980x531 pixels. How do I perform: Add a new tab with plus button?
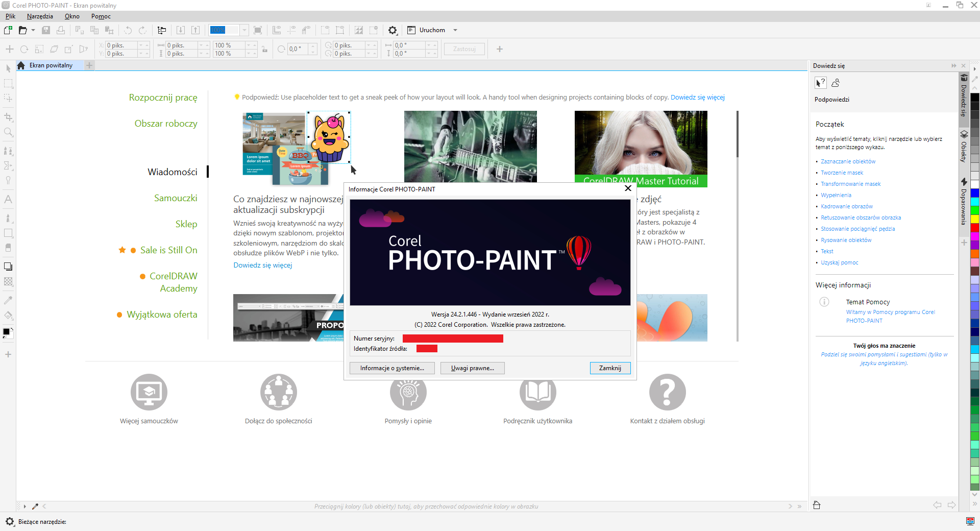click(x=89, y=65)
